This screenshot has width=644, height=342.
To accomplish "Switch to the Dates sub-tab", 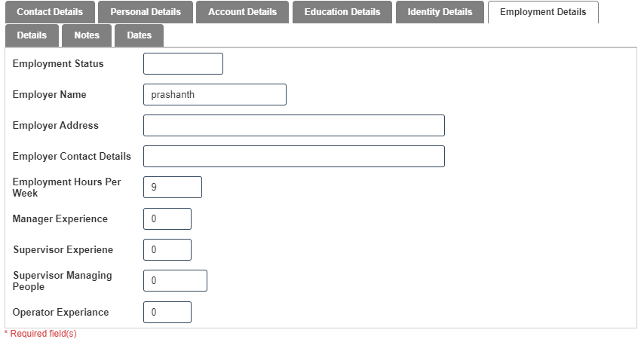I will click(140, 35).
